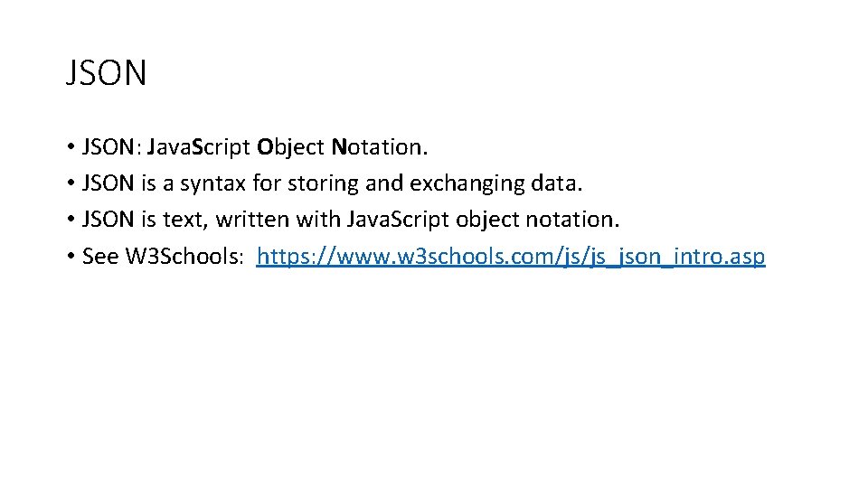Click the bullet dot before "See W3Schools"
Image resolution: width=868 pixels, height=488 pixels.
point(70,258)
